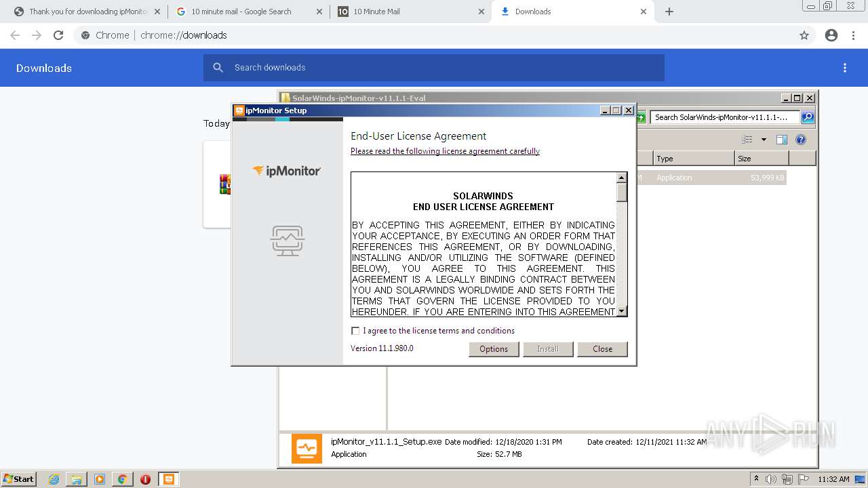Open the Explorer view options dropdown arrow
Image resolution: width=868 pixels, height=488 pixels.
(x=764, y=140)
